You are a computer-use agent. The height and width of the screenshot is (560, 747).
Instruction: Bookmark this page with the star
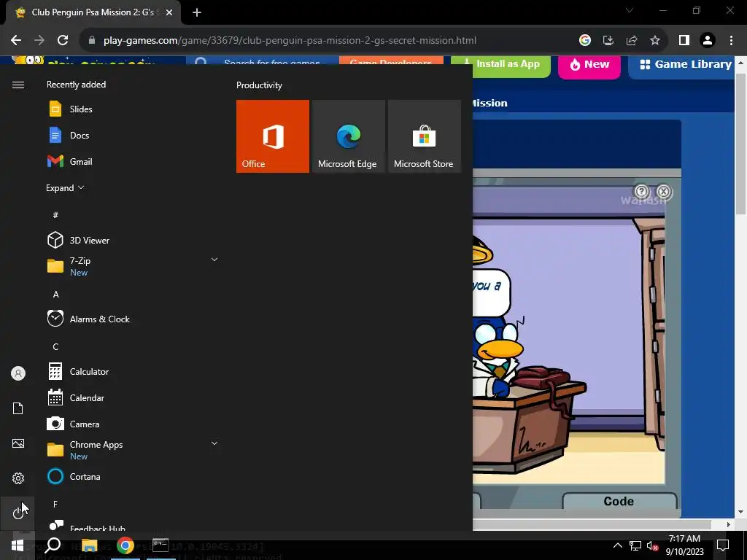point(655,41)
